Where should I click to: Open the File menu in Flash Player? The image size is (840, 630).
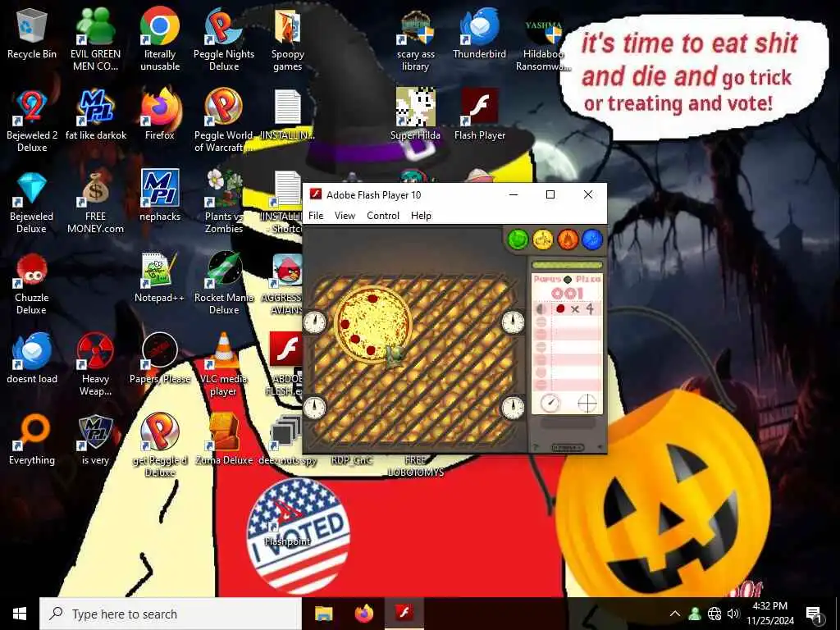pos(316,216)
